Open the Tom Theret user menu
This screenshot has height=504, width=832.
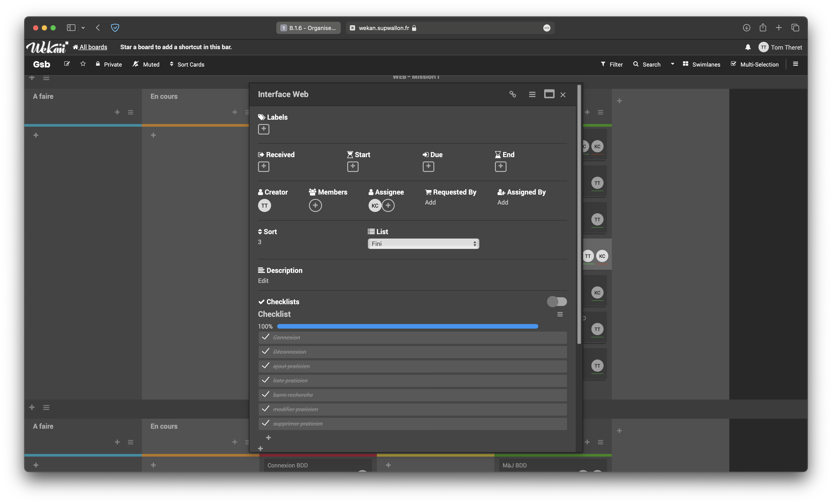coord(780,47)
